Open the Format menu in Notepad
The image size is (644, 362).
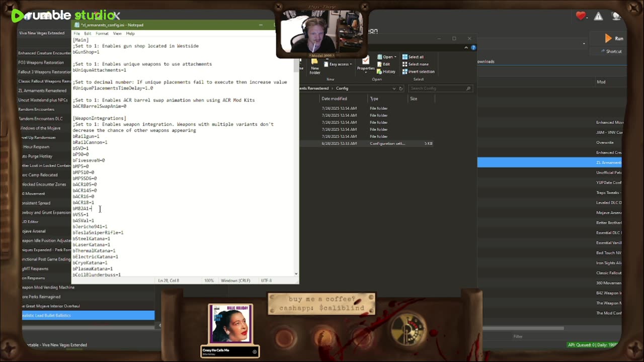(102, 34)
